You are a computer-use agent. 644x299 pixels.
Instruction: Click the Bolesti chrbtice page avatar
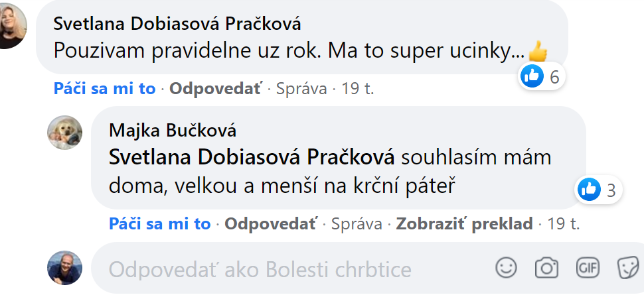point(65,268)
